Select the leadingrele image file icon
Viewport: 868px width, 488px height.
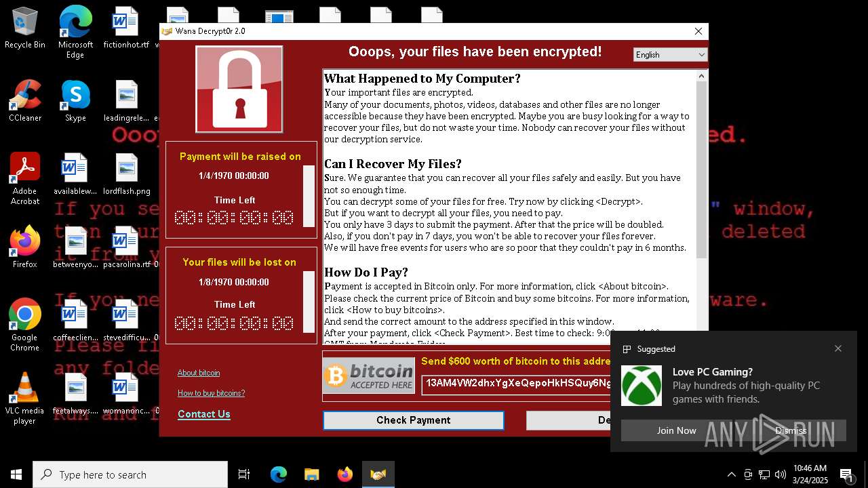click(x=126, y=101)
